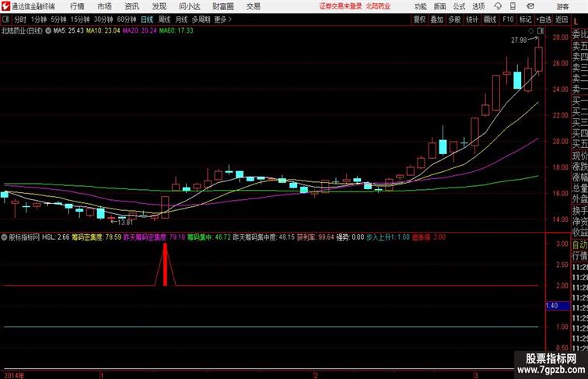This screenshot has height=379, width=588.
Task: Click the red signal spike in indicator panel
Action: point(165,265)
